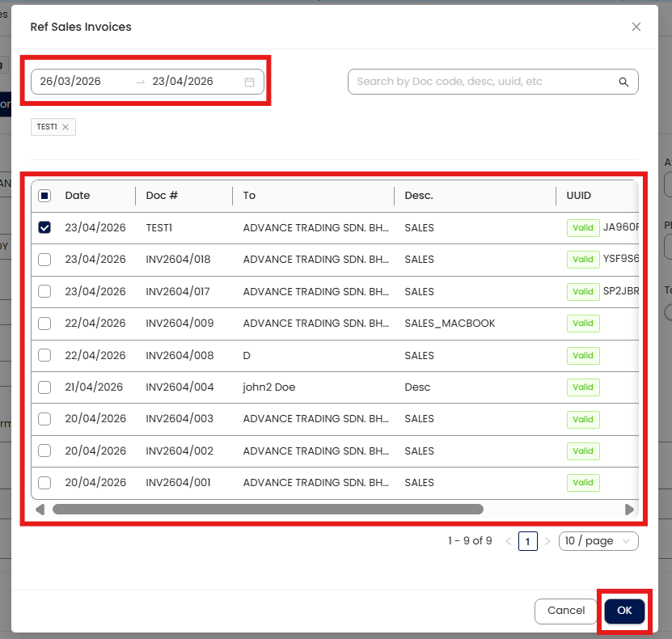Click Valid status badge for INV2604/009
672x639 pixels.
point(583,324)
